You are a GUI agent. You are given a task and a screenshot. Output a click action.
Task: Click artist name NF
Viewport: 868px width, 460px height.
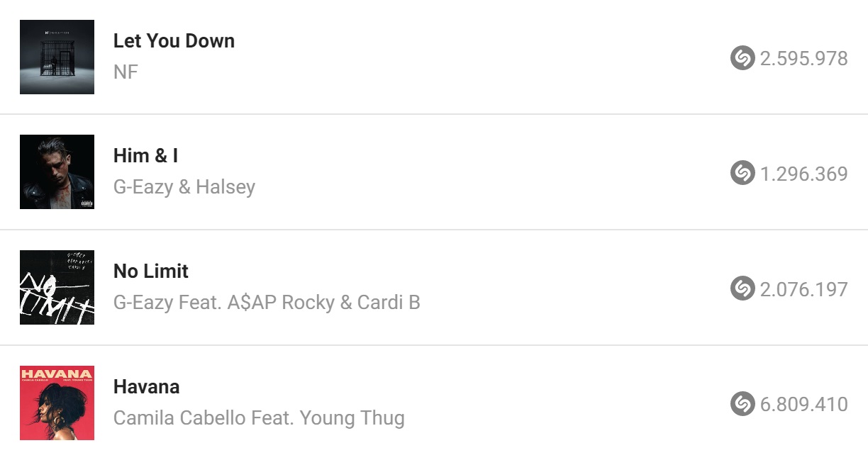click(x=126, y=72)
